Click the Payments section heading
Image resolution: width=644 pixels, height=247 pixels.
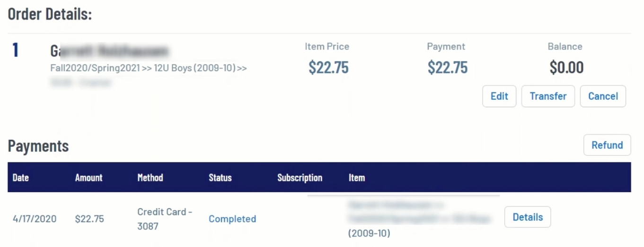coord(38,146)
